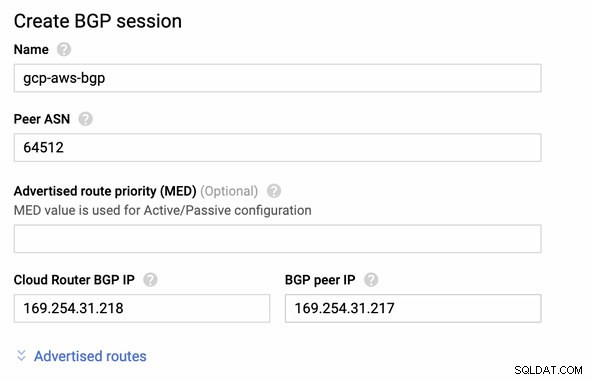Screen dimensions: 592x380
Task: Show help for Cloud Router BGP IP
Action: (150, 280)
